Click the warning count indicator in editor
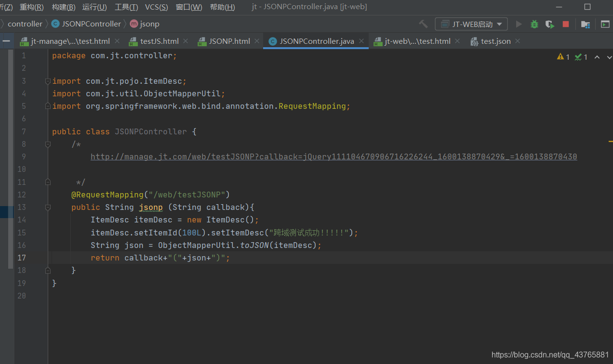This screenshot has height=364, width=613. (563, 57)
